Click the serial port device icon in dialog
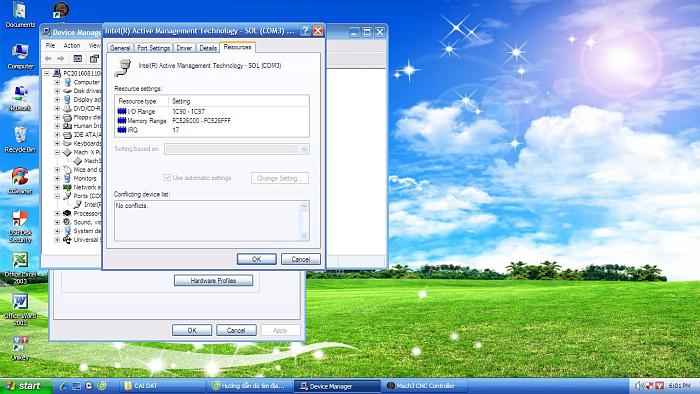This screenshot has width=700, height=394. 122,67
